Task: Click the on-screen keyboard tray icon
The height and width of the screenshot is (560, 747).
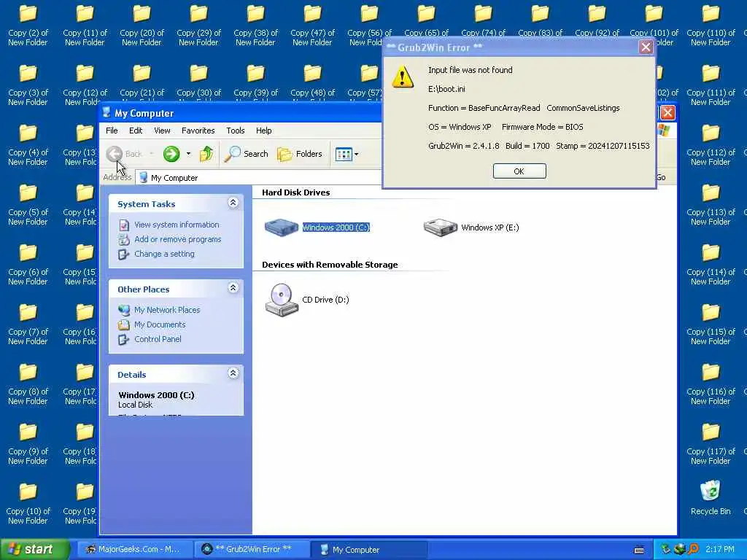Action: pyautogui.click(x=639, y=550)
